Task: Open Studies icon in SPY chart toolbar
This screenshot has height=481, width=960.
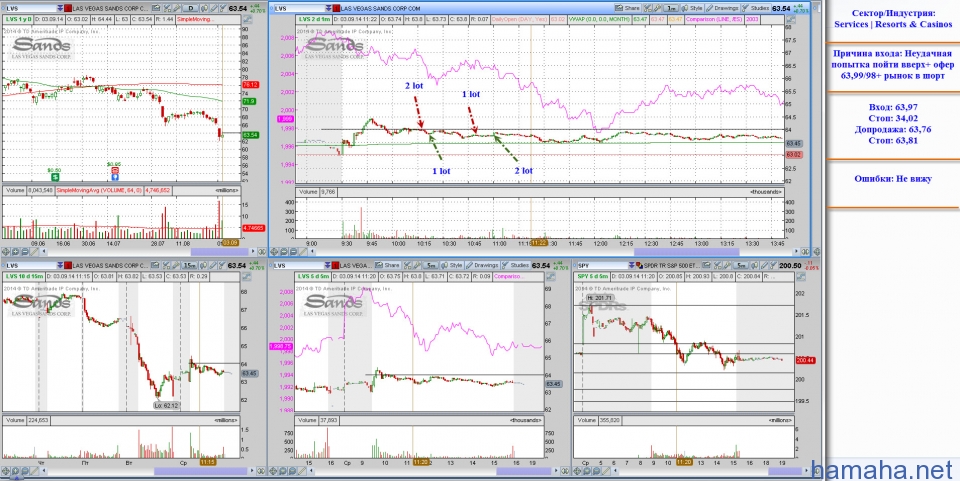Action: 774,266
